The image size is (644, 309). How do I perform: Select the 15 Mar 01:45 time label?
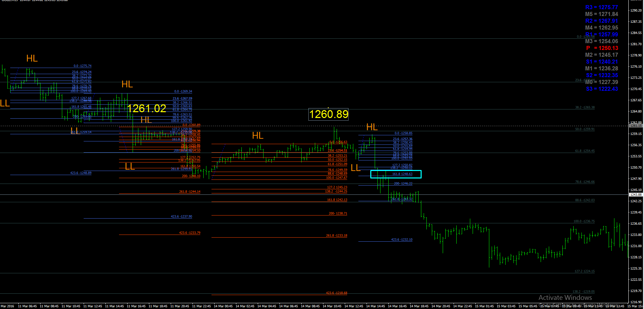485,306
